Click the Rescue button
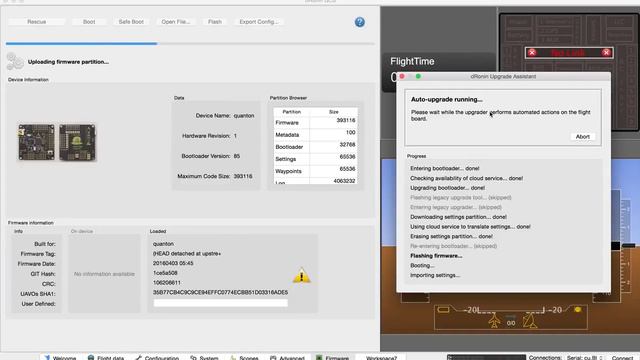 click(x=36, y=22)
